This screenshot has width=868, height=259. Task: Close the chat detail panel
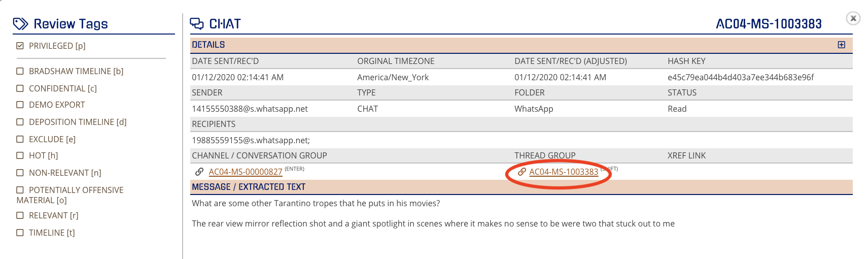[853, 18]
